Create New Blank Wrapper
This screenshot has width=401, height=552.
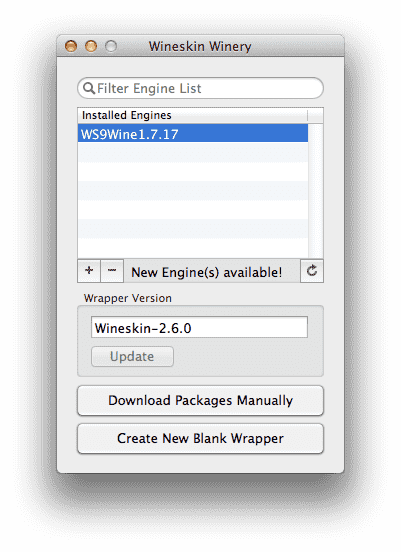(200, 439)
